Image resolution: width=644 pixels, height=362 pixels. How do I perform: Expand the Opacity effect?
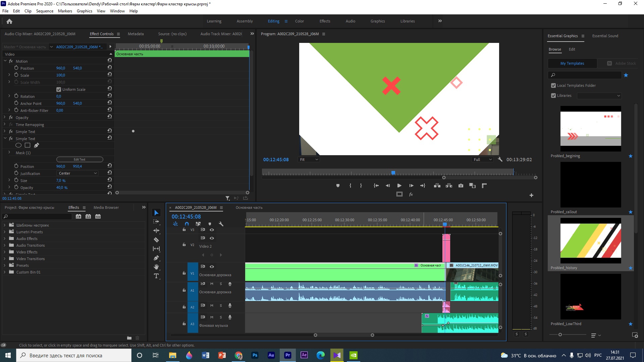coord(5,117)
